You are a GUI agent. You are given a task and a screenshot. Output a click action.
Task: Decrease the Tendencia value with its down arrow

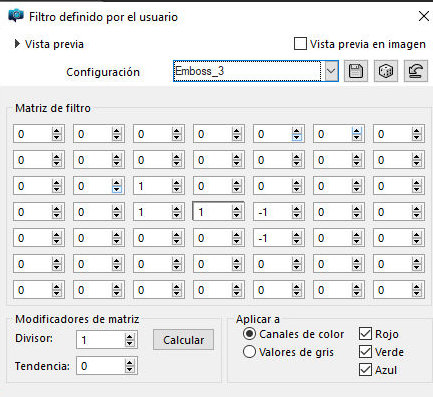130,369
